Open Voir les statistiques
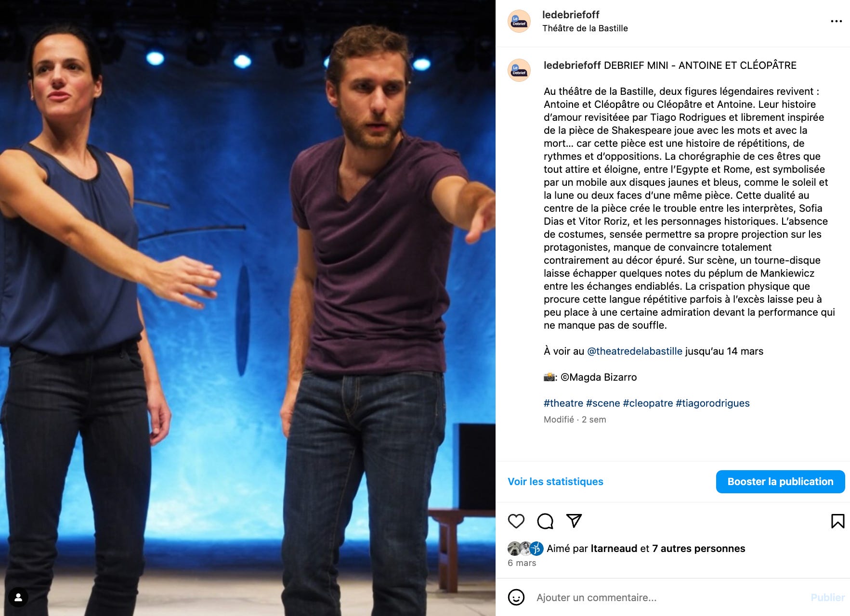Image resolution: width=850 pixels, height=616 pixels. click(x=555, y=482)
